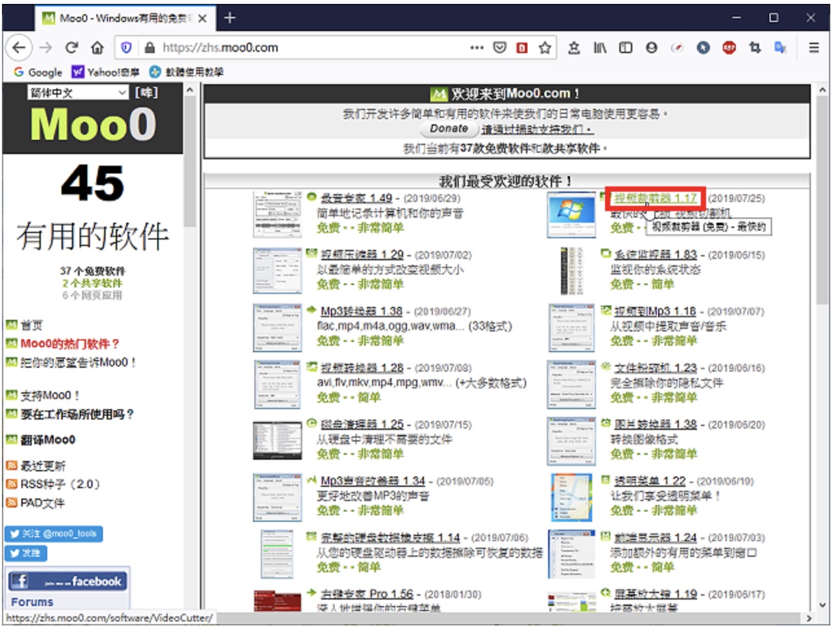Click the tracking protection shield icon
Screen dimensions: 840x628
point(127,47)
